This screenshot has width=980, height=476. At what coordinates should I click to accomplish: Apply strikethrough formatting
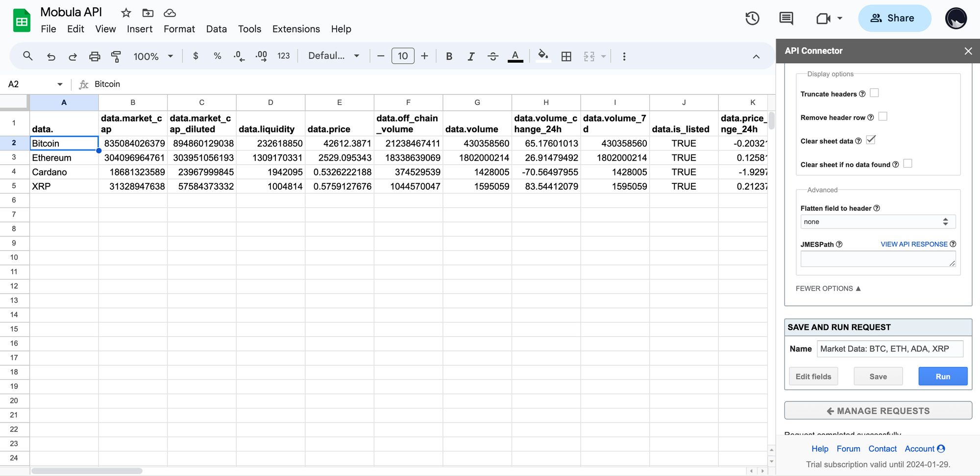493,56
